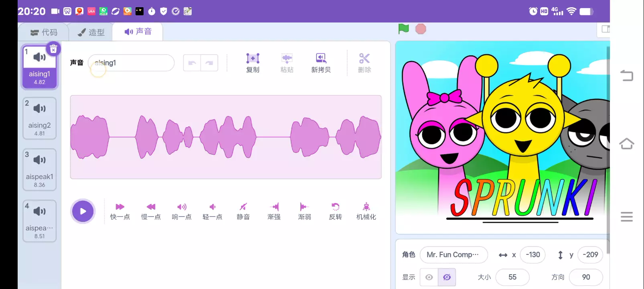The width and height of the screenshot is (644, 289).
Task: Select the fourth sound lasting 8.51
Action: (39, 221)
